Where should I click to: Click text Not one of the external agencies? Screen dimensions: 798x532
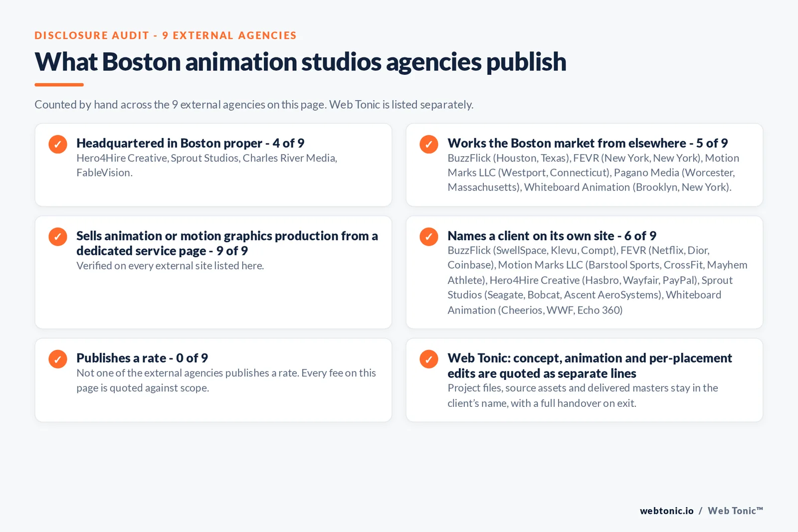coord(226,380)
